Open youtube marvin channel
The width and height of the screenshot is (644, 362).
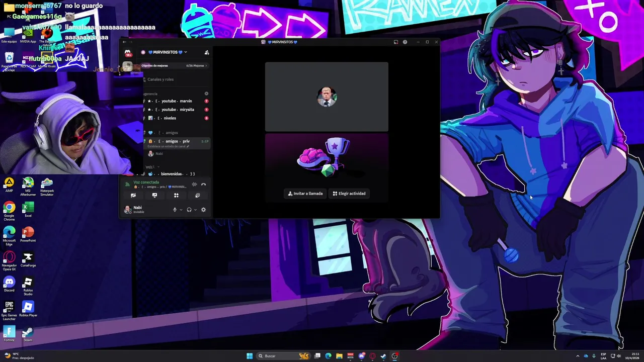tap(176, 101)
